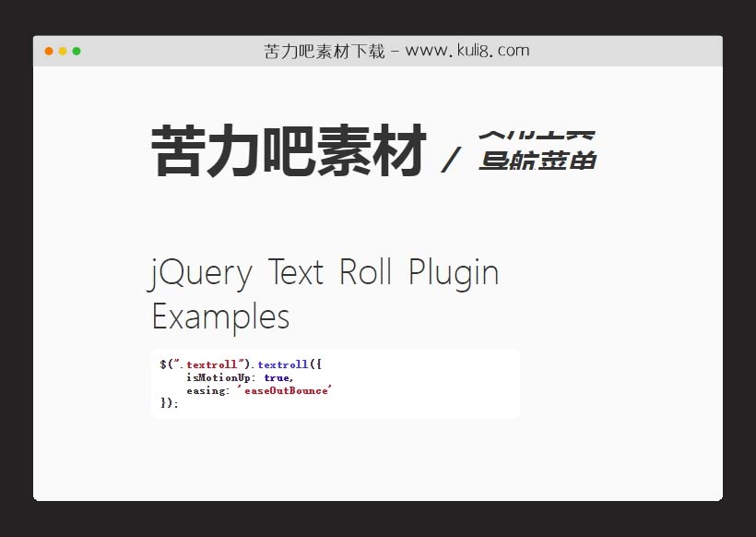Click the opening brace in textroll call

tap(315, 364)
